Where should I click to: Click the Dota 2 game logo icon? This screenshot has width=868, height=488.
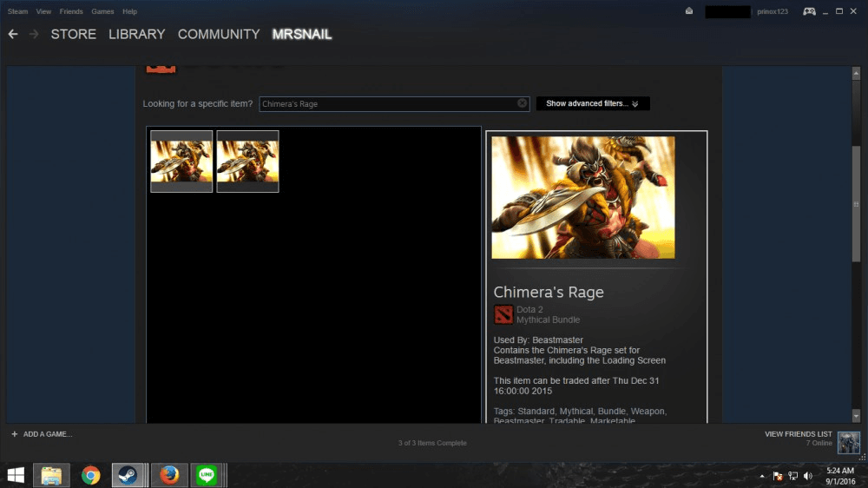point(503,314)
